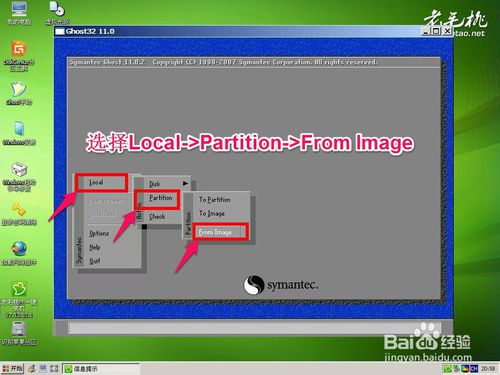Launch the Ghost desktop shortcut
This screenshot has width=500, height=375.
tap(19, 93)
